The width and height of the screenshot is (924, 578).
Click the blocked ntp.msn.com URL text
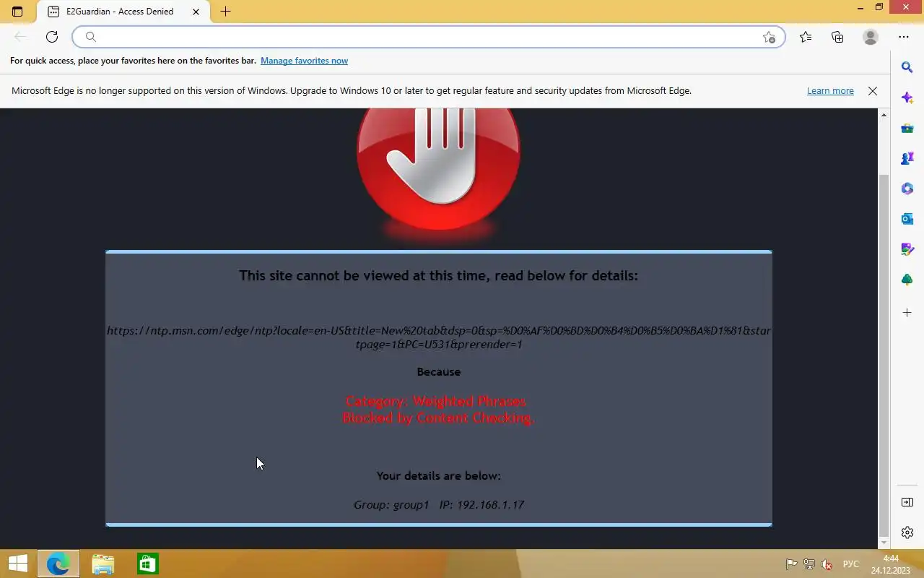439,337
